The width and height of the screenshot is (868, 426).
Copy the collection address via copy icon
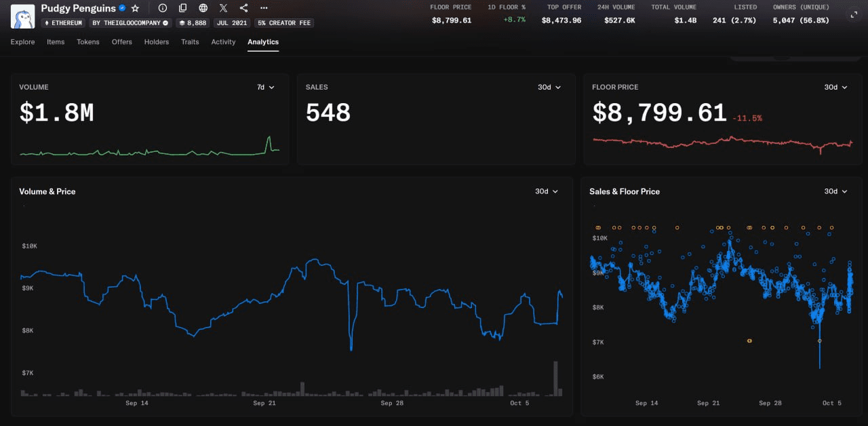click(183, 8)
